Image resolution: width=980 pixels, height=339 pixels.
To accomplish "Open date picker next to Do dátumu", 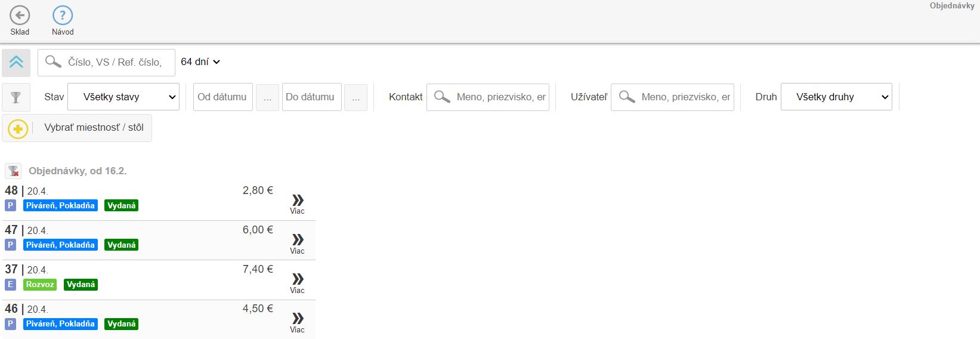I will tap(355, 97).
